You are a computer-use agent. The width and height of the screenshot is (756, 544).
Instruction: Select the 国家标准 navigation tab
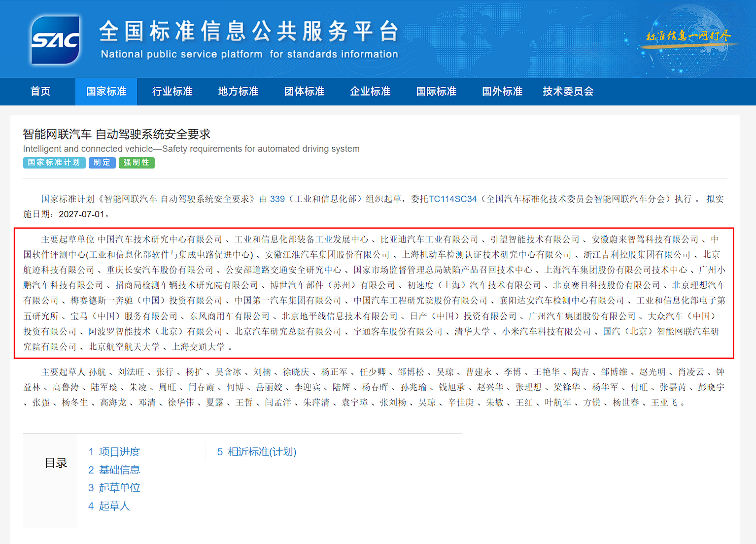pyautogui.click(x=106, y=92)
